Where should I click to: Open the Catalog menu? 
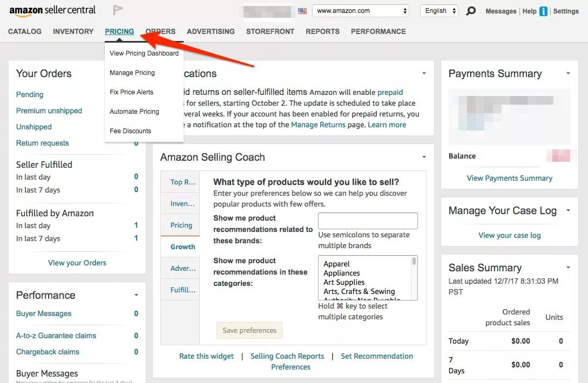click(25, 31)
